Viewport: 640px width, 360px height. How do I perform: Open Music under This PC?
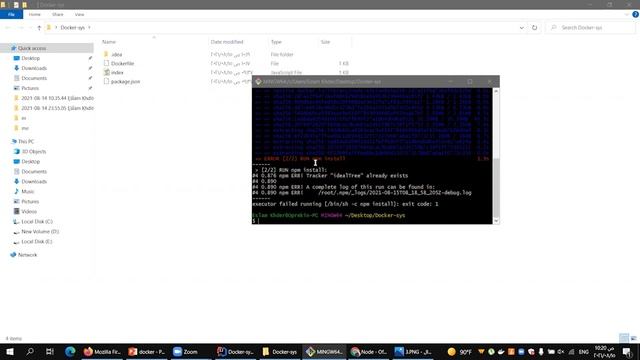(x=27, y=192)
